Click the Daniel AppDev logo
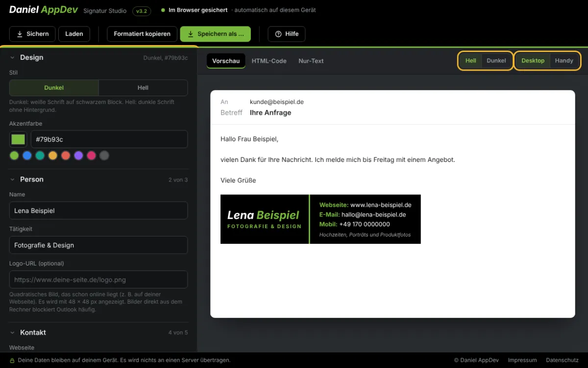Screen dimensions: 588x368 pyautogui.click(x=44, y=10)
